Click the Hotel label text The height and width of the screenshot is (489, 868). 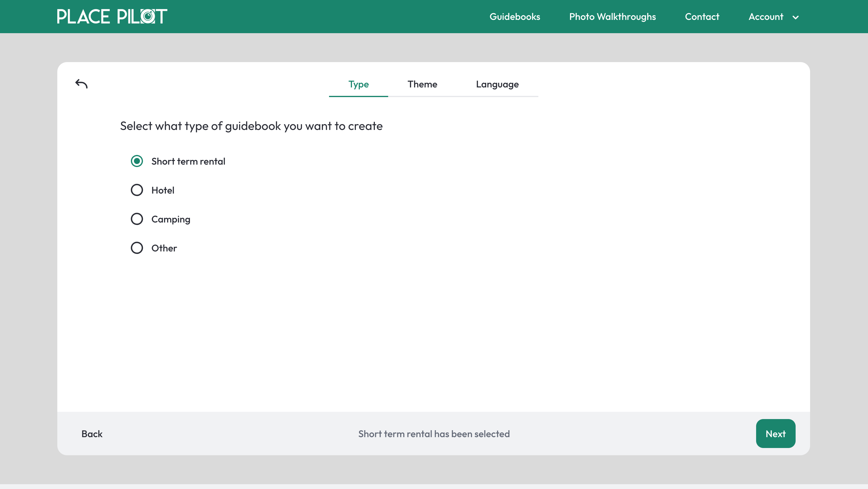(x=163, y=190)
